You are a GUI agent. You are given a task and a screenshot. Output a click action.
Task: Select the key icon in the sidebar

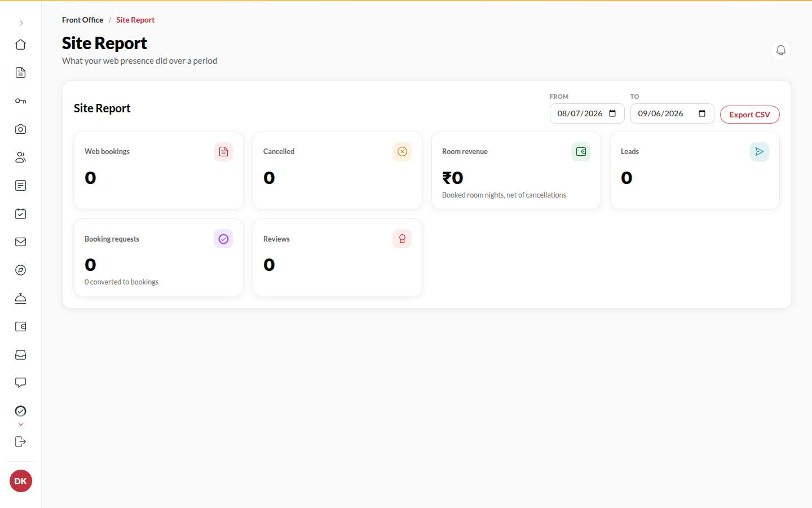21,101
